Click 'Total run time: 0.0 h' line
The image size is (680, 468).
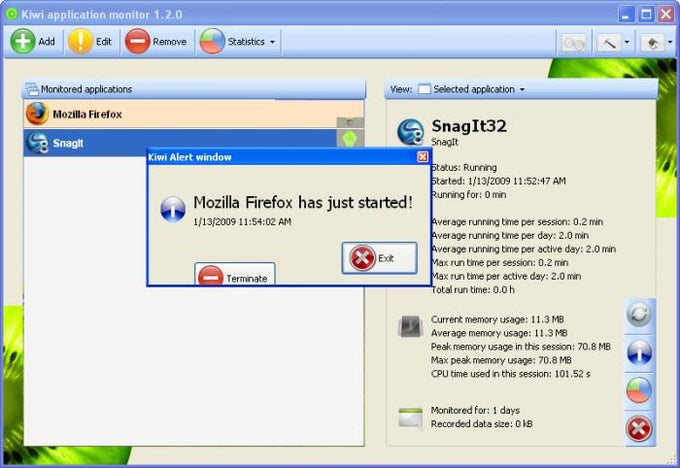tap(473, 290)
